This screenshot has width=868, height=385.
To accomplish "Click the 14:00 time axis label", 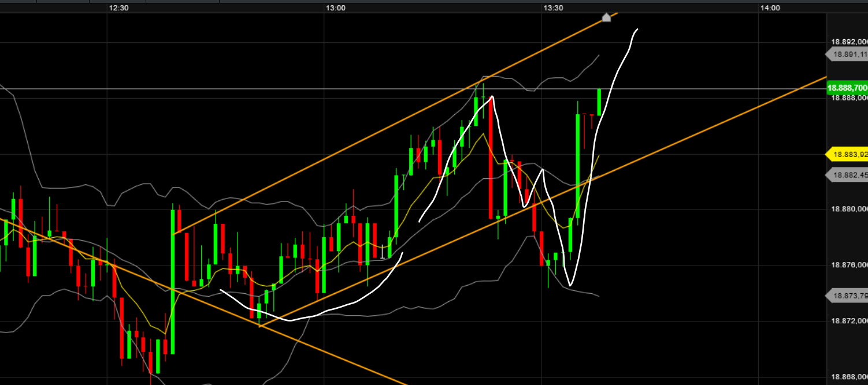I will click(770, 8).
